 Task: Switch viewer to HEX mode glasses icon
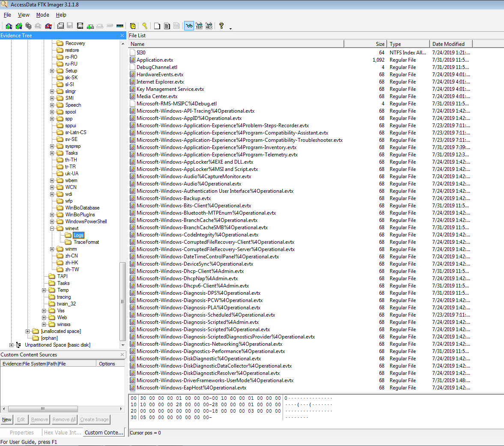coord(209,26)
